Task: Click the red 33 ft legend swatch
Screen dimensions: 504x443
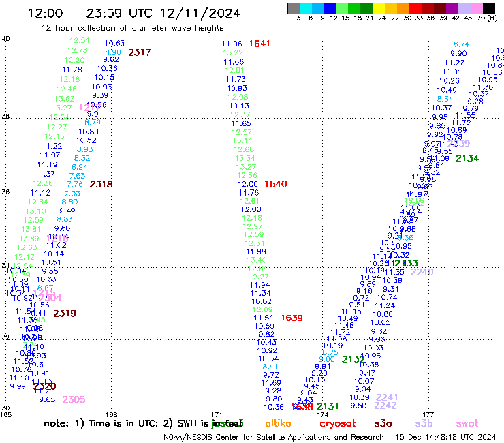Action: [415, 8]
